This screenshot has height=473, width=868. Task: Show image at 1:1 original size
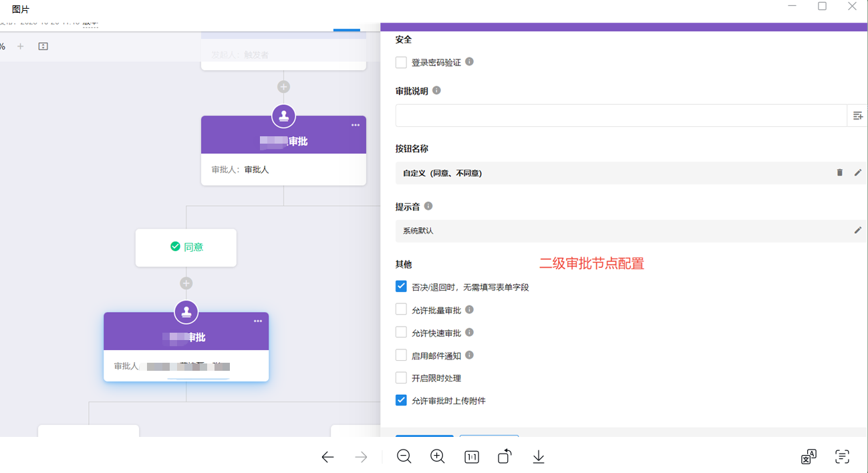coord(472,457)
